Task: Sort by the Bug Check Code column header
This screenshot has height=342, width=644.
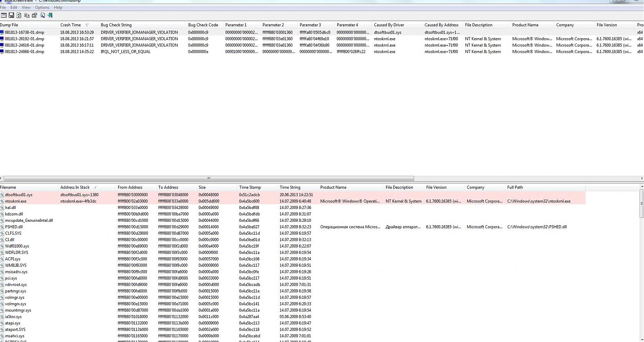Action: [205, 25]
